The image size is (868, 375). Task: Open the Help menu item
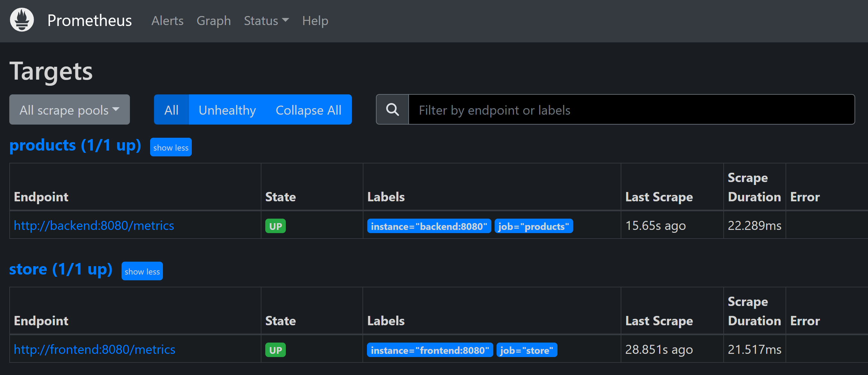(x=315, y=21)
